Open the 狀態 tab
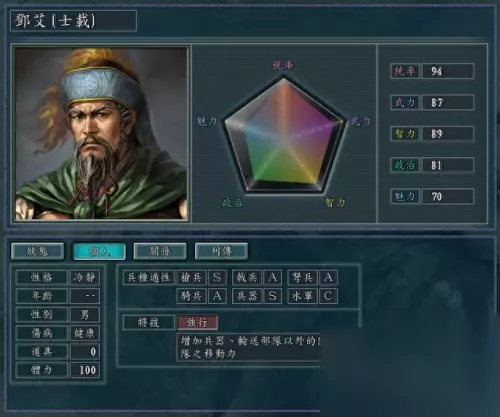This screenshot has height=417, width=500. click(37, 251)
